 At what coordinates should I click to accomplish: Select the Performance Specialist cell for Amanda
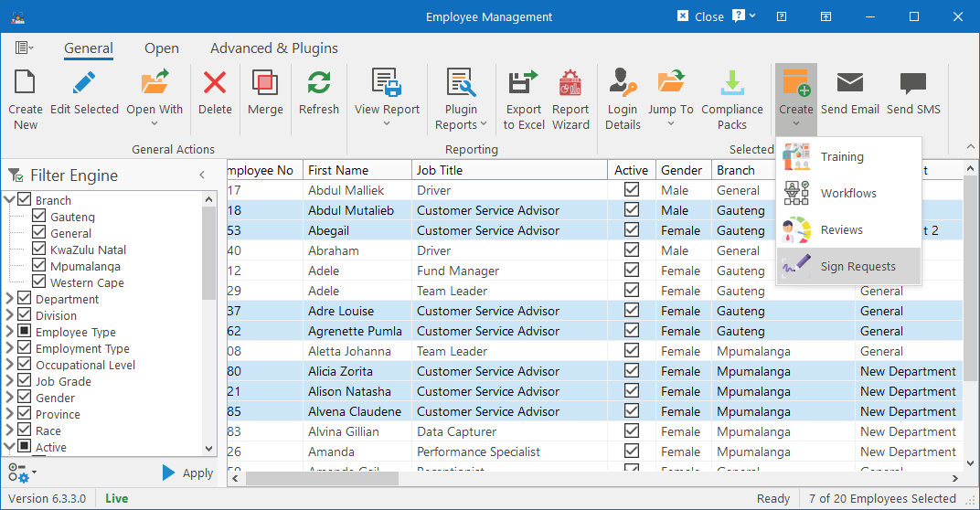509,452
